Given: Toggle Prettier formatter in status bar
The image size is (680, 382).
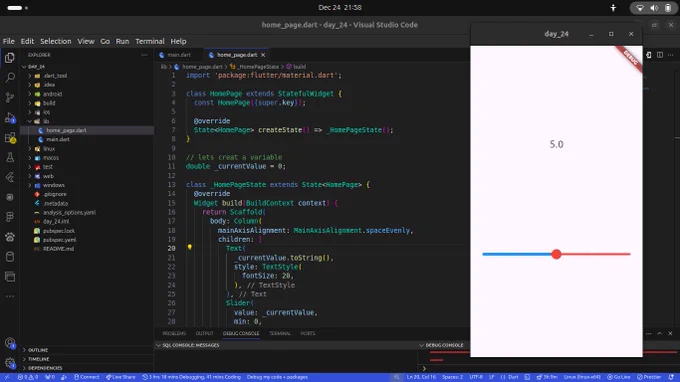Looking at the screenshot, I should pyautogui.click(x=649, y=377).
